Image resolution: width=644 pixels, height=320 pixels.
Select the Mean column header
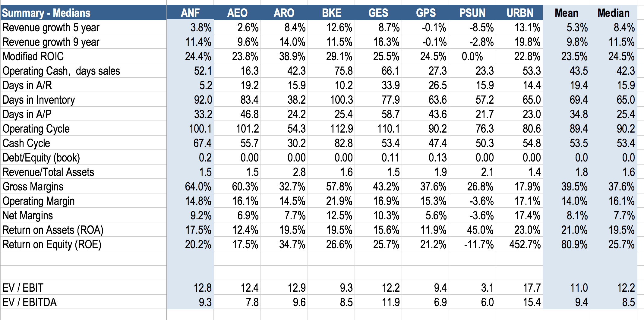pos(567,13)
